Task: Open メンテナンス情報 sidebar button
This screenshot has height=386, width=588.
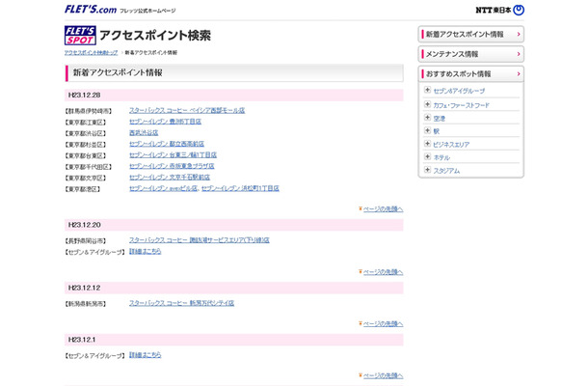Action: coord(471,54)
